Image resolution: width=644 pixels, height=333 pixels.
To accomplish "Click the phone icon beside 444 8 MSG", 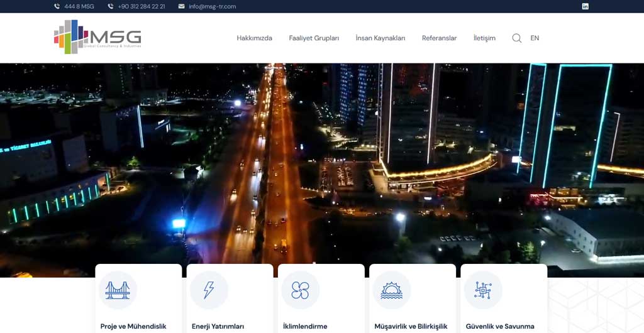I will (x=57, y=6).
